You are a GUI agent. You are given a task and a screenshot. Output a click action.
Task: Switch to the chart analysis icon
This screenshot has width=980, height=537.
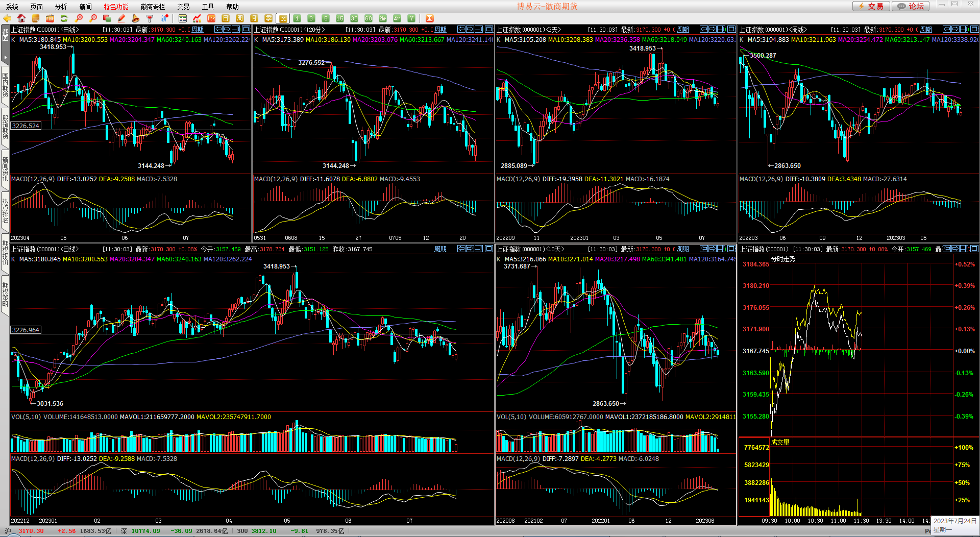(x=197, y=18)
